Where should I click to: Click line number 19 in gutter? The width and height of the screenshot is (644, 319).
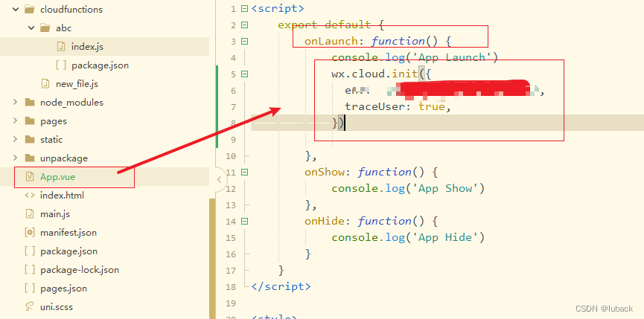tap(232, 303)
